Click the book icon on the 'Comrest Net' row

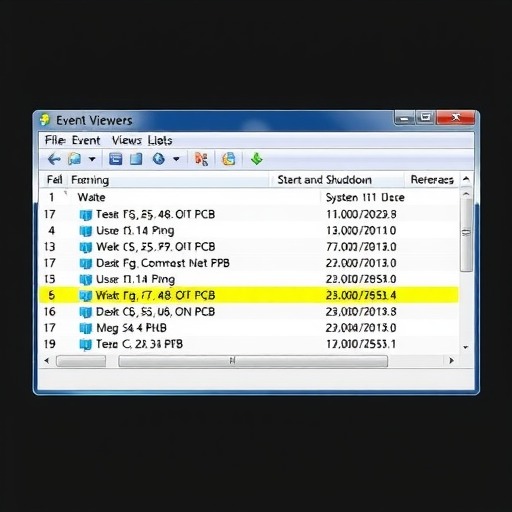86,264
